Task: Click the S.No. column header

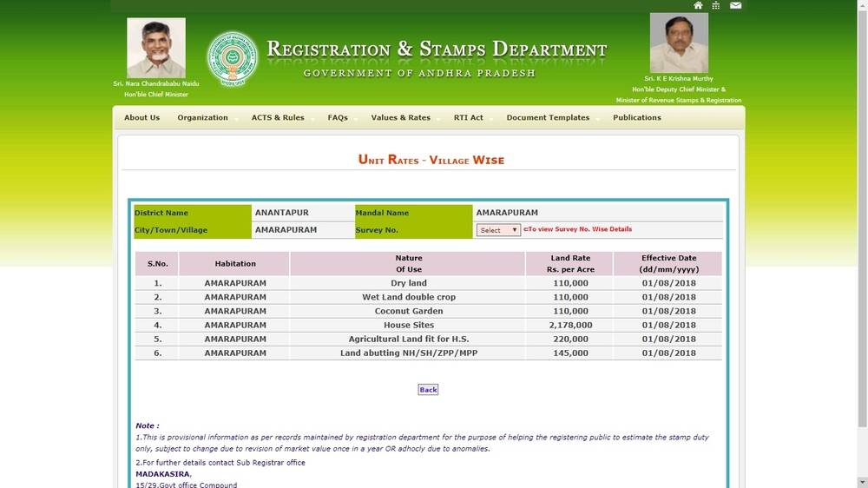Action: 158,264
